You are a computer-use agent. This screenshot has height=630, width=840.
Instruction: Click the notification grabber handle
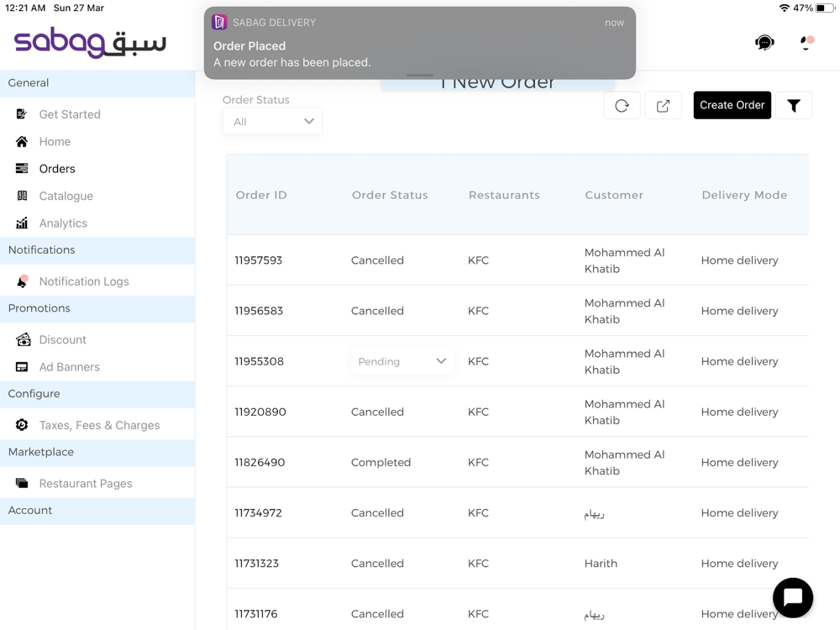tap(419, 76)
